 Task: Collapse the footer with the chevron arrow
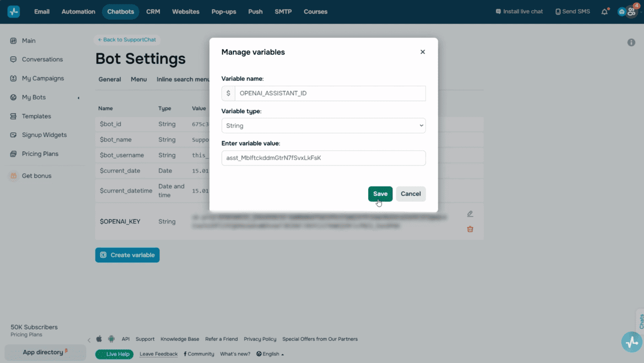(x=89, y=340)
